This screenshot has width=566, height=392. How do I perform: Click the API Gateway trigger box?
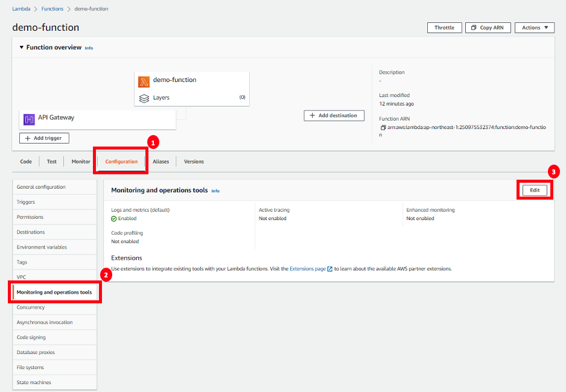click(x=98, y=119)
